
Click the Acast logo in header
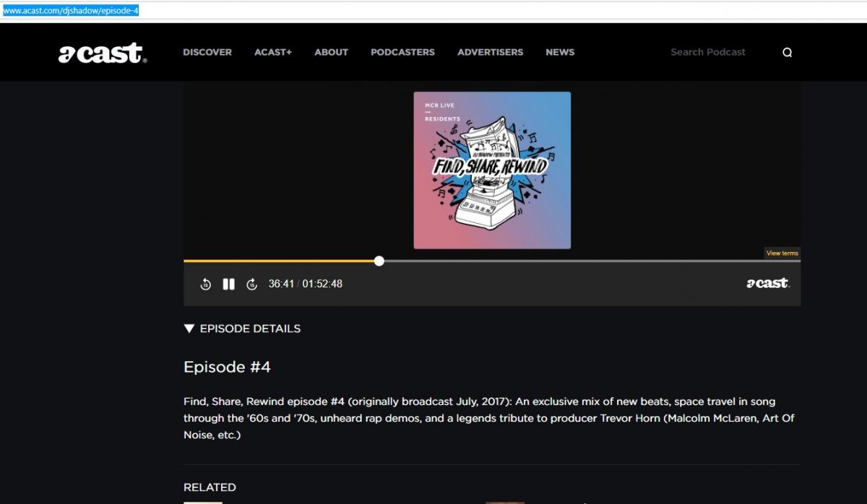click(103, 53)
